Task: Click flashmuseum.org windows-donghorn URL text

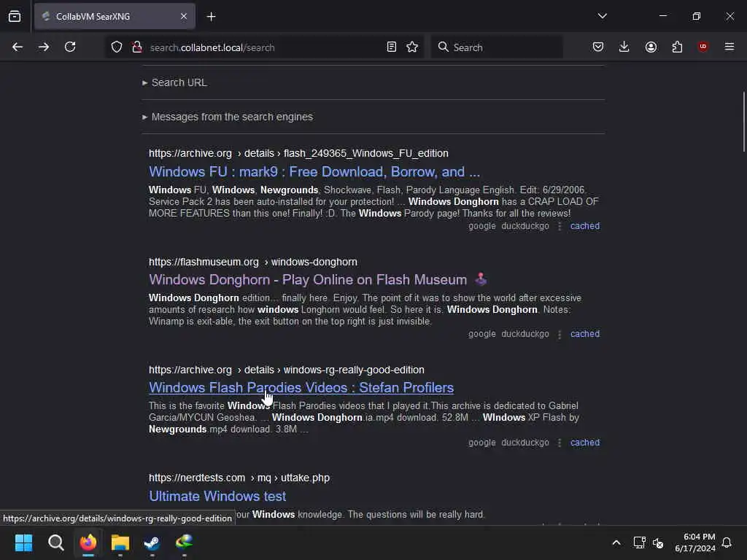Action: click(x=253, y=262)
